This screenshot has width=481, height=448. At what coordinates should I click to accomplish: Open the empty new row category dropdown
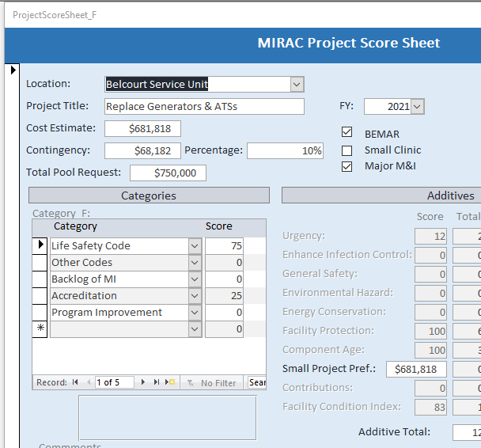(195, 329)
